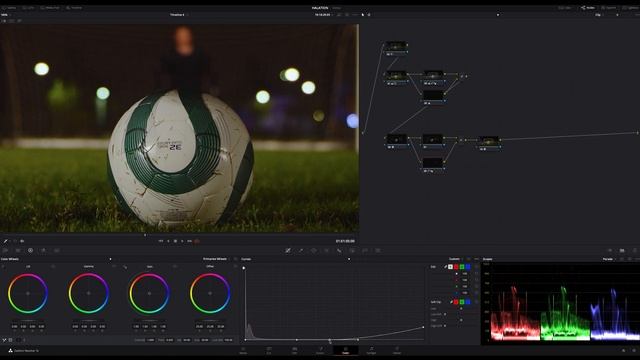
Task: Show the Scopes panel icon
Action: point(622,250)
